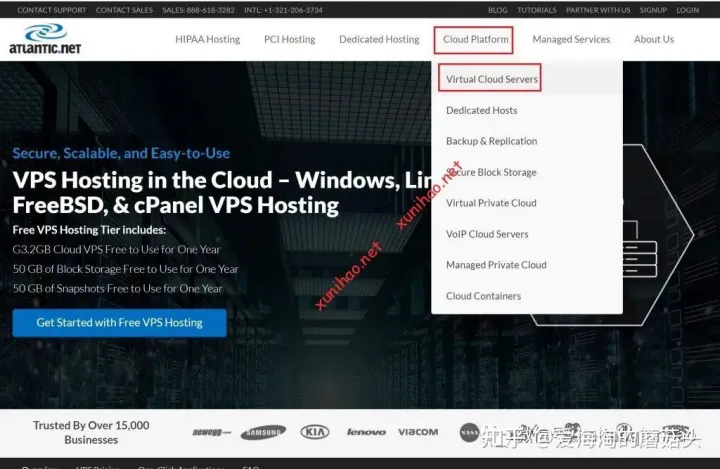
Task: Click the Viacom logo
Action: (x=418, y=432)
